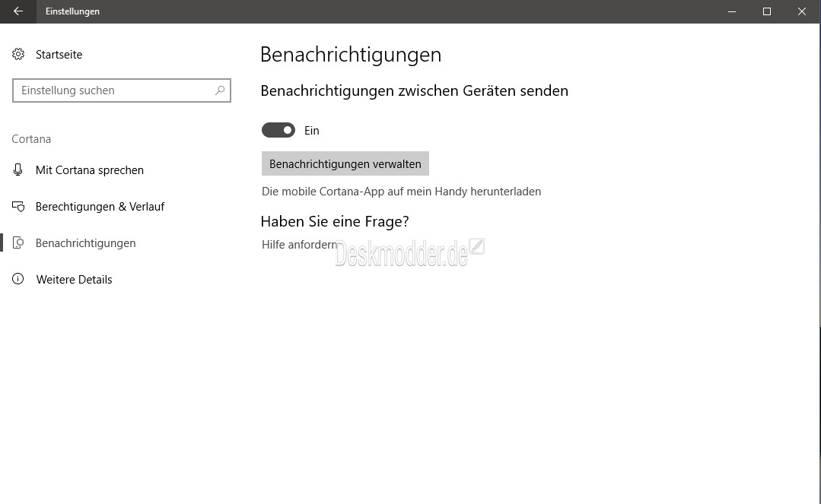Screen dimensions: 821x504
Task: Disable the notifications toggle set to Ein
Action: (278, 131)
